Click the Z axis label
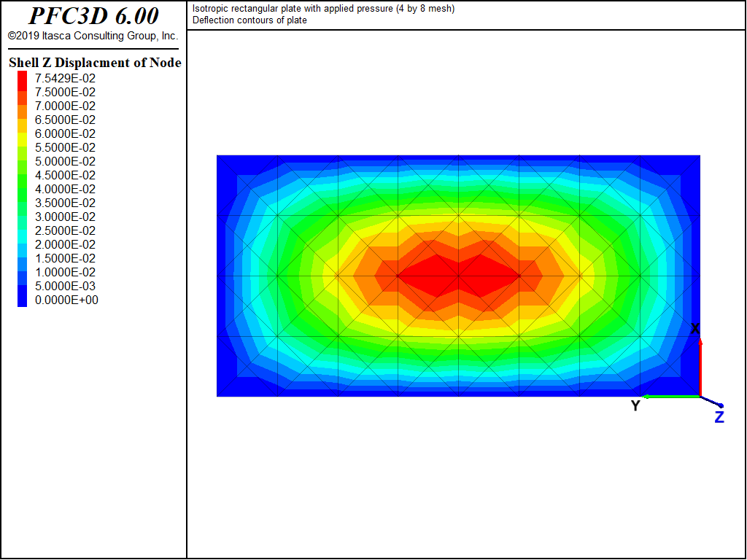 click(719, 418)
